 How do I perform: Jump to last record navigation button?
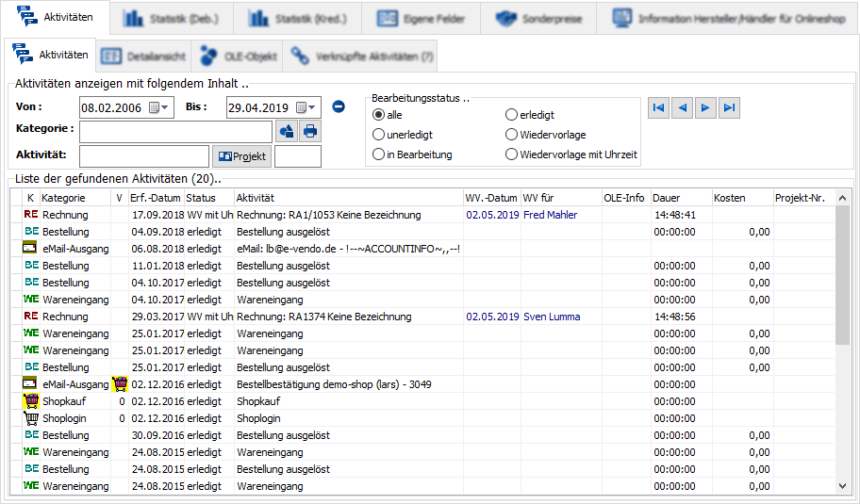point(730,107)
